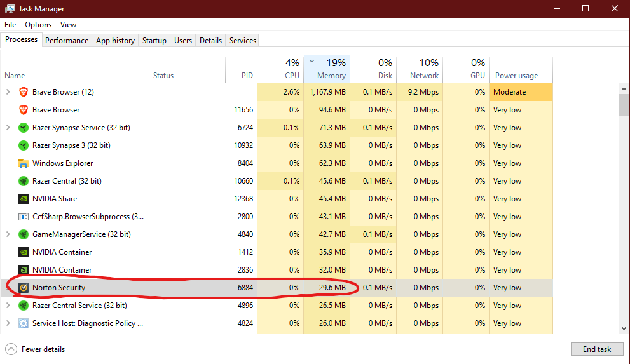
Task: Sort by the GPU column header
Action: [466, 70]
